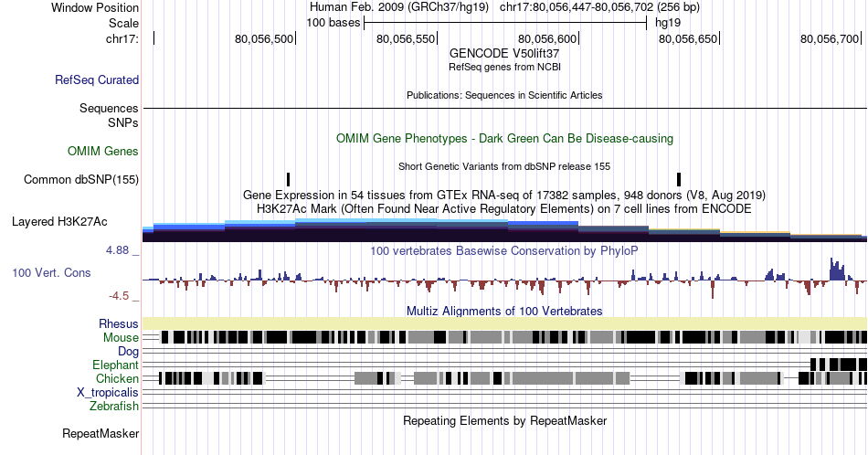Click the Rhesus yellow alignment bar
The height and width of the screenshot is (455, 868).
coord(504,323)
